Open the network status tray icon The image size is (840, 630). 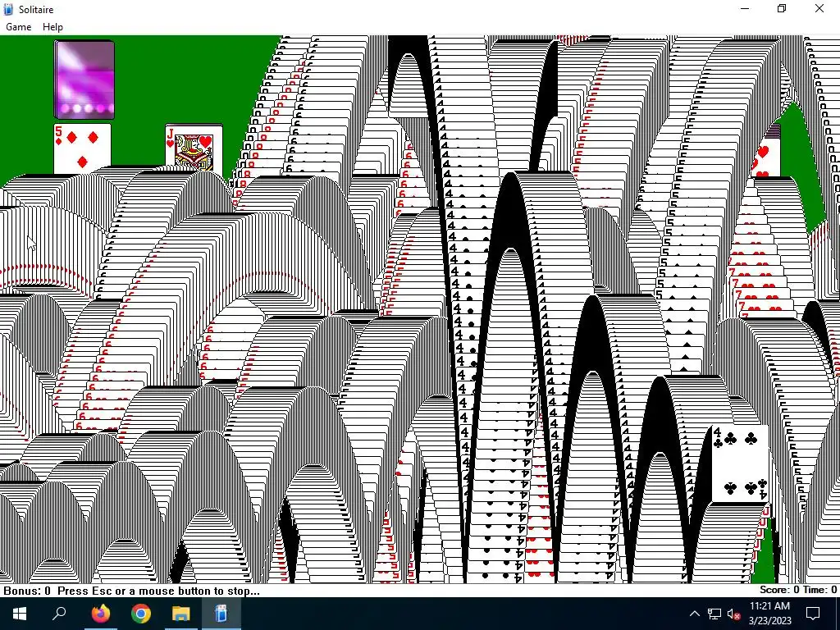(714, 614)
